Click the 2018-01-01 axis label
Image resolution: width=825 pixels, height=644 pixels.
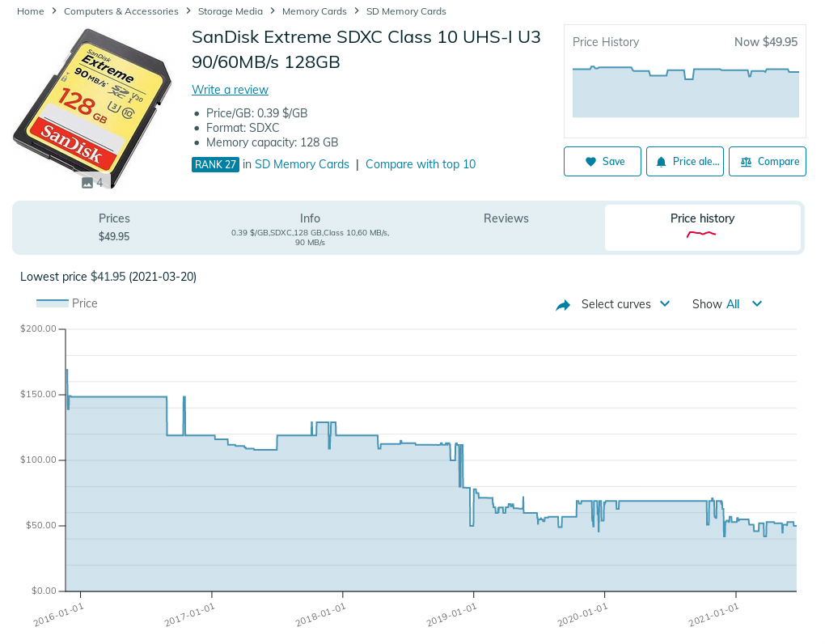click(320, 615)
